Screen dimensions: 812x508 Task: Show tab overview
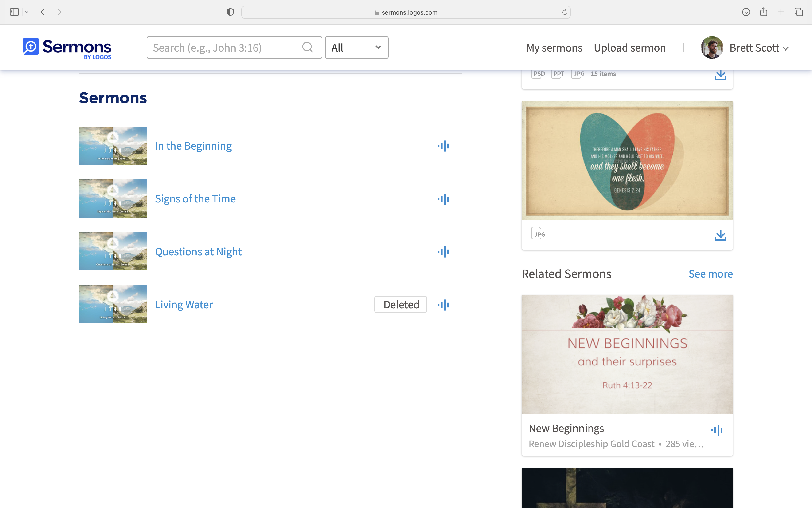tap(799, 12)
